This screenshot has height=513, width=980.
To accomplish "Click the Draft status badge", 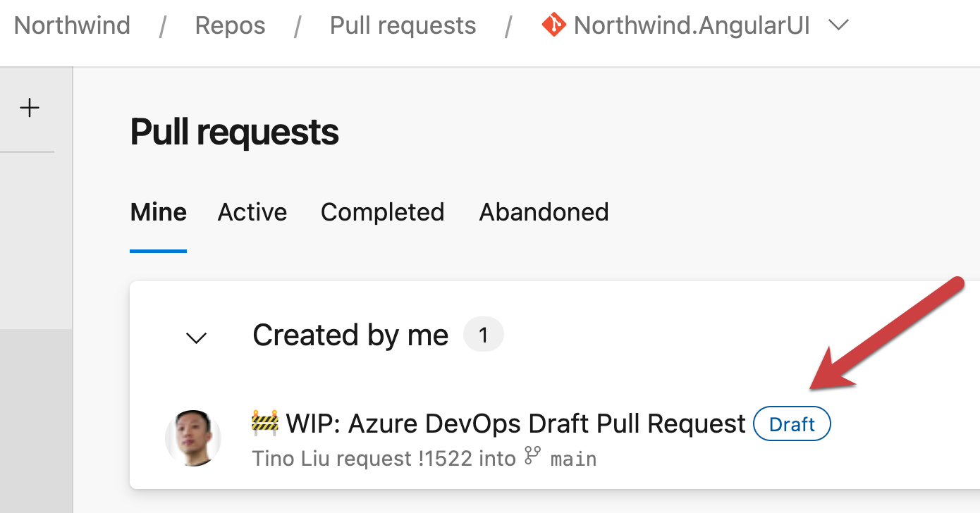I will pos(792,425).
